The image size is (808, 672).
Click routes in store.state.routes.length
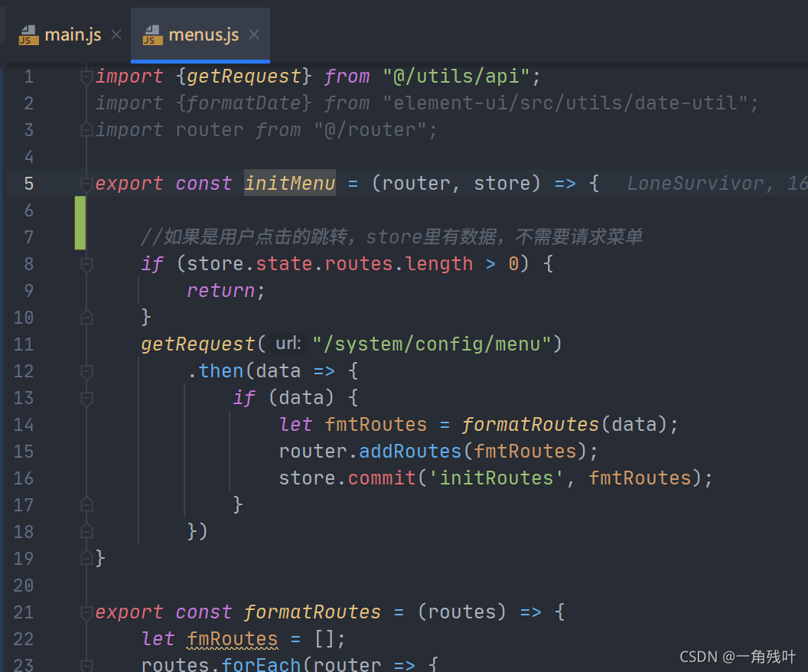[359, 264]
